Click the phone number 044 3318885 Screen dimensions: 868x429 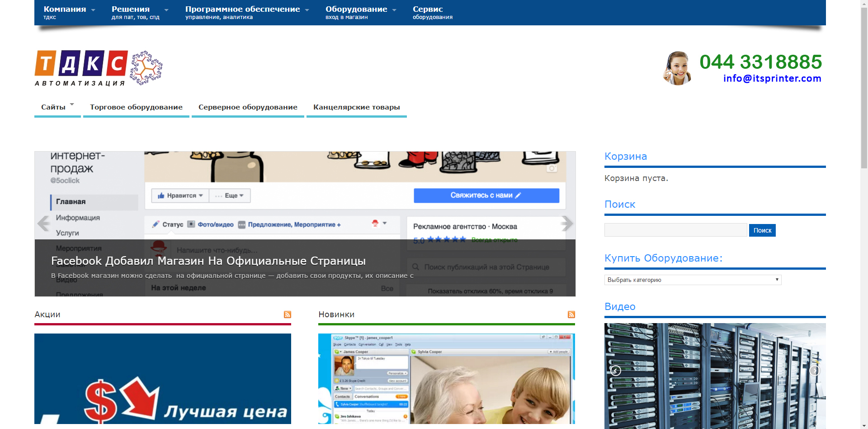[x=760, y=62]
